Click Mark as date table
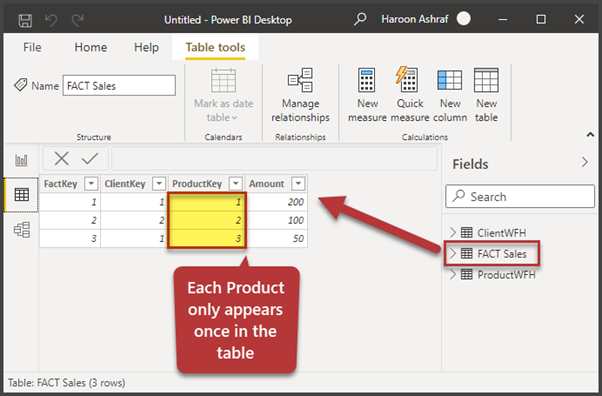The width and height of the screenshot is (602, 396). pyautogui.click(x=223, y=95)
